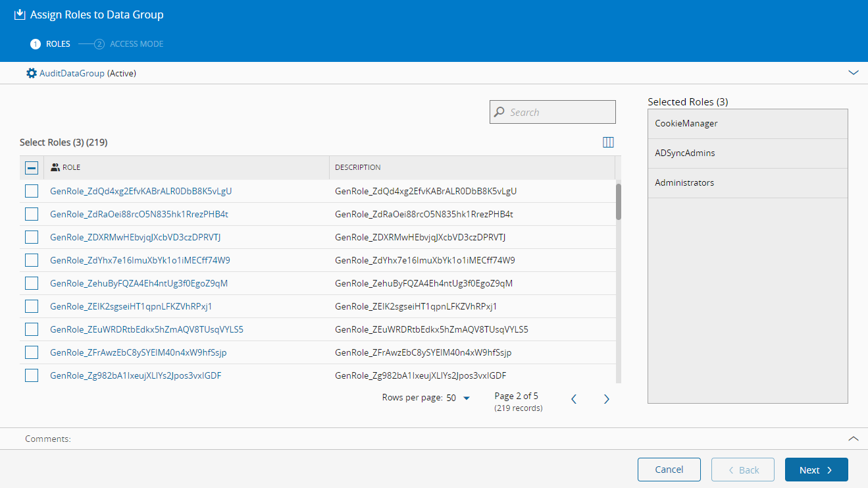This screenshot has width=868, height=488.
Task: Check the GenRole_ZehuByFQZA4Eh4ntUg3f0EgoZ9qM checkbox
Action: pyautogui.click(x=32, y=283)
